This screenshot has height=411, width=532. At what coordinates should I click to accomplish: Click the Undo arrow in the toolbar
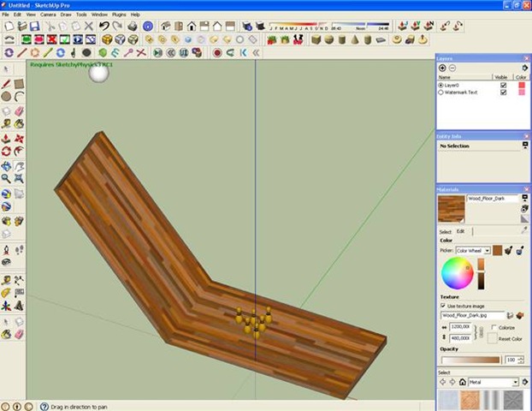[104, 27]
